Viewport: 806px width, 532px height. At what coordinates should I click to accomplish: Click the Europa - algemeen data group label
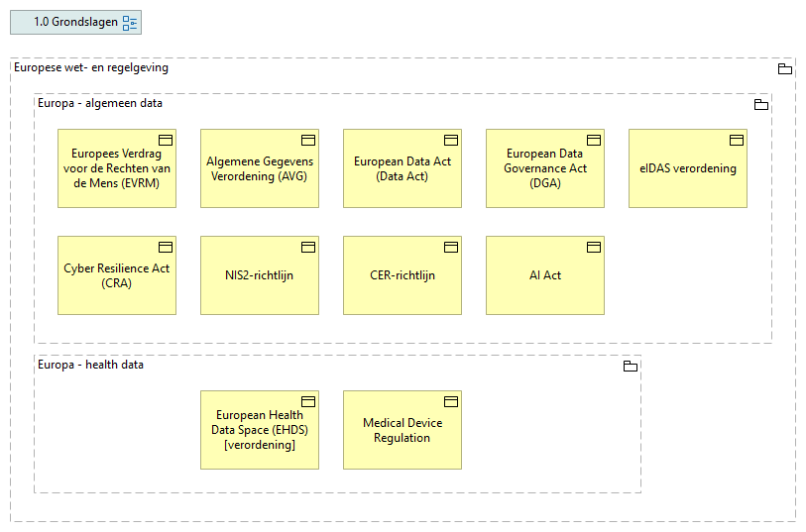pos(100,103)
